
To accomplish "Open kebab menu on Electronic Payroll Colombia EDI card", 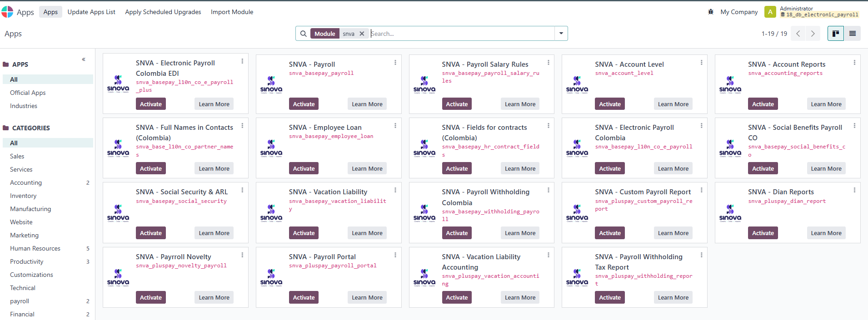I will 242,61.
